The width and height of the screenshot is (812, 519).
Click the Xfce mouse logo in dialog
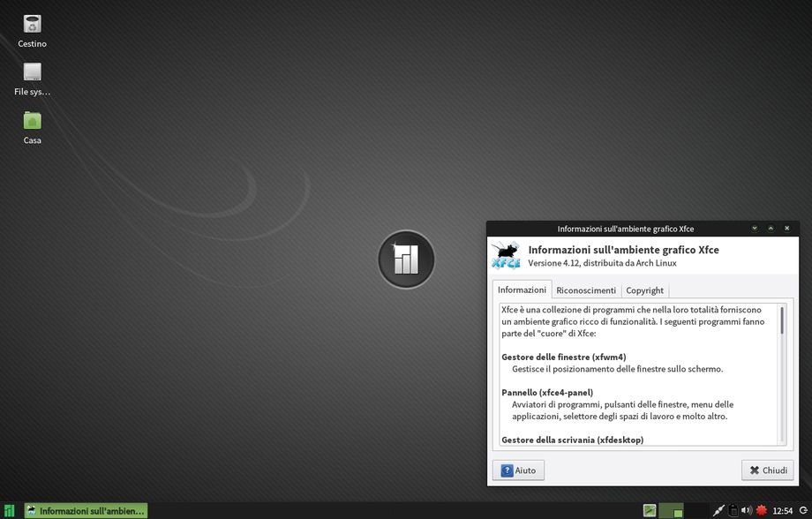[506, 255]
